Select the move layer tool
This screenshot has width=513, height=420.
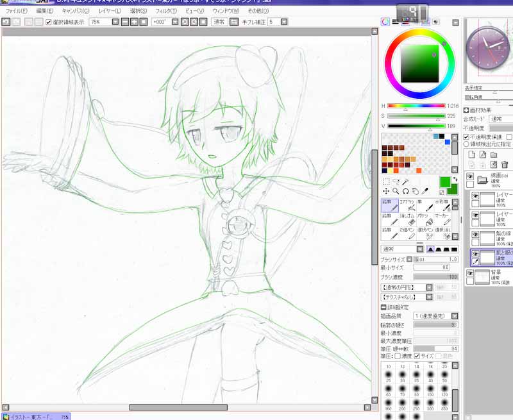[387, 191]
